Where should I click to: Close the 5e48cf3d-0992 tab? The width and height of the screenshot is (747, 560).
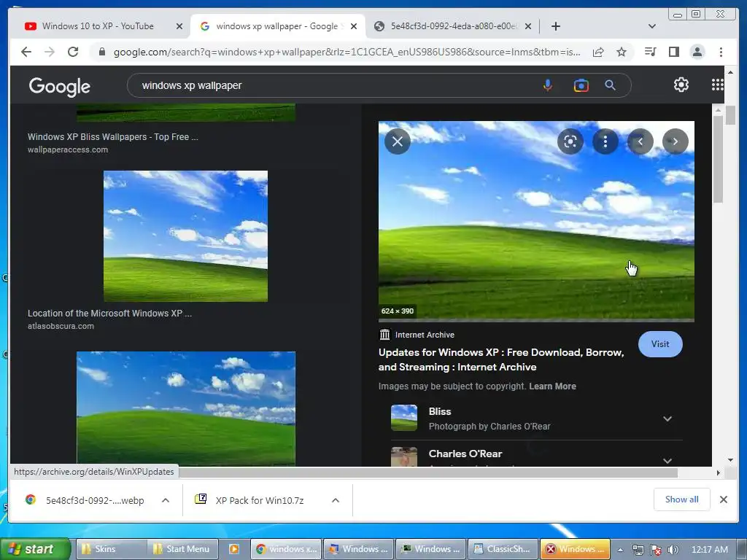click(528, 26)
